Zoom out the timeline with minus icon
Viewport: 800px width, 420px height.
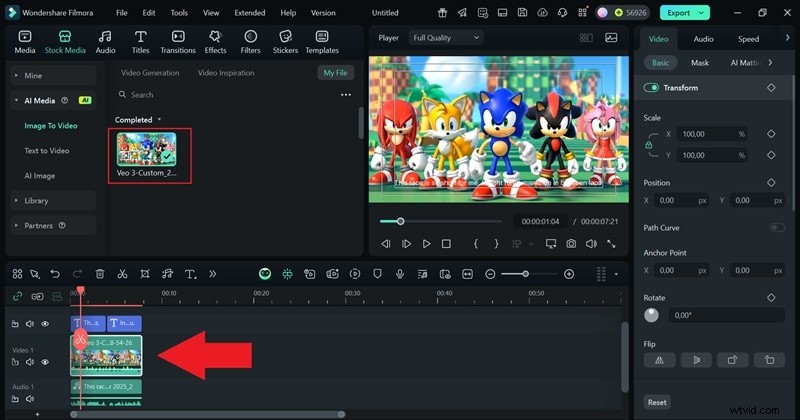pos(490,274)
